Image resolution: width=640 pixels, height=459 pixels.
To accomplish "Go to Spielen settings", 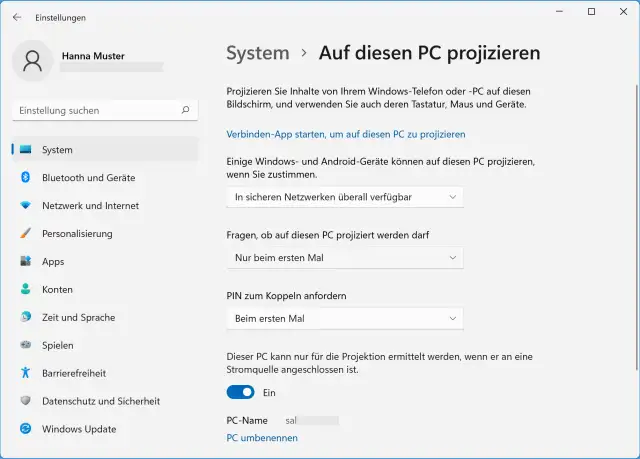I will [x=105, y=345].
